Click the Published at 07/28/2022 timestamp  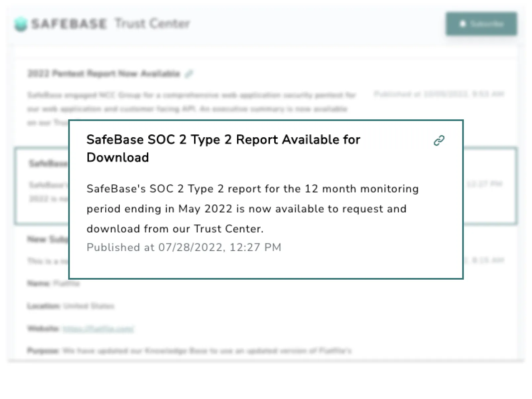coord(184,247)
